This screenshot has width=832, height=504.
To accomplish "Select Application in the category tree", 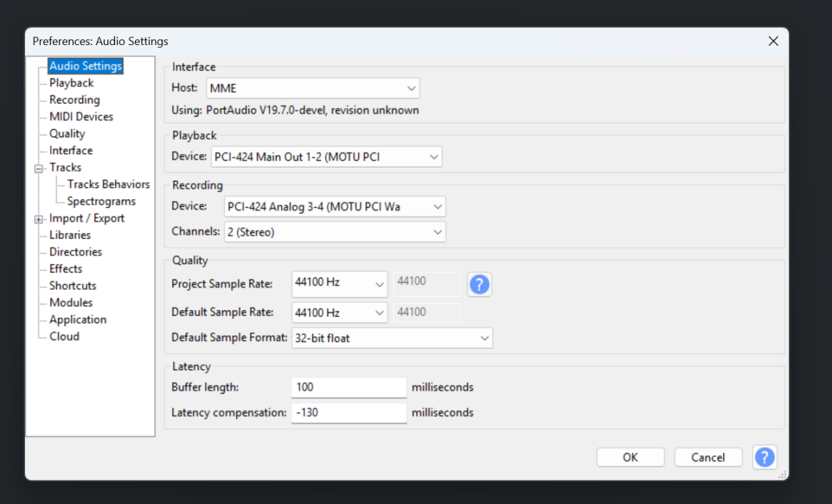I will coord(78,320).
